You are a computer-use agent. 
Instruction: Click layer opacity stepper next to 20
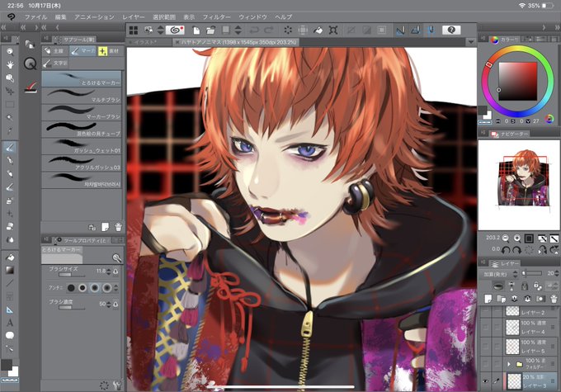point(556,273)
